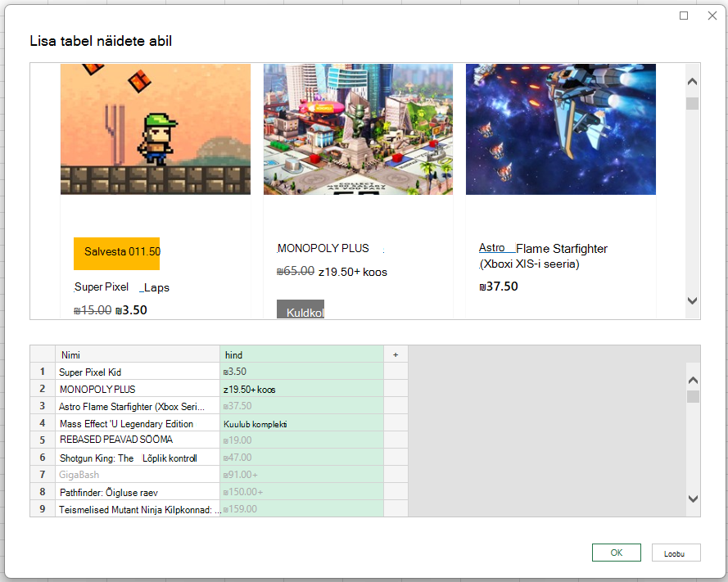Screen dimensions: 728x582
Task: Click the Astro Flame Starfighter title link
Action: pos(543,255)
